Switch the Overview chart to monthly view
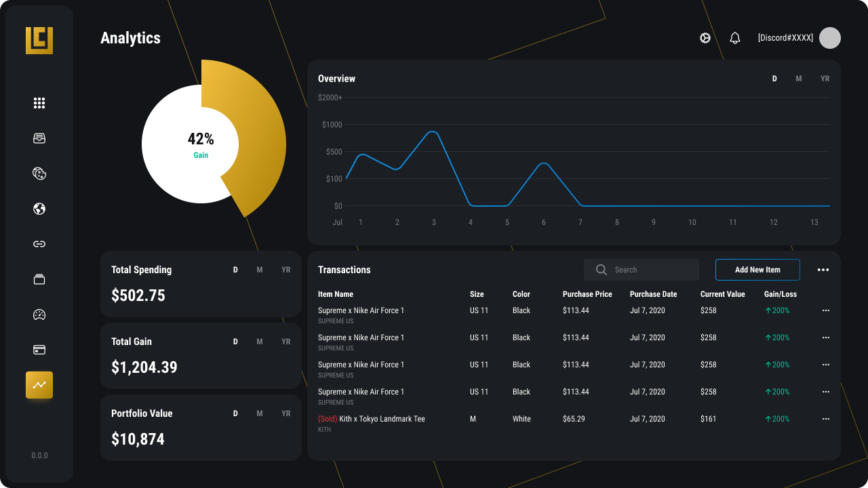 [x=799, y=79]
